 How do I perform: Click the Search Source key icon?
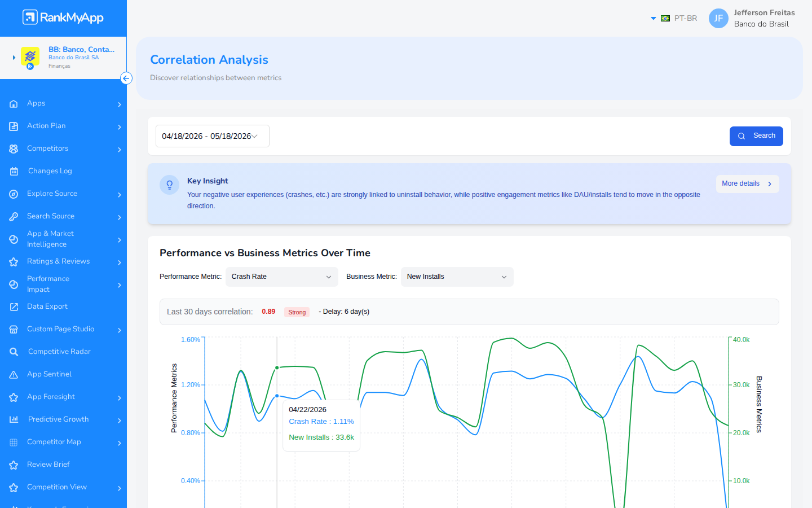(14, 217)
